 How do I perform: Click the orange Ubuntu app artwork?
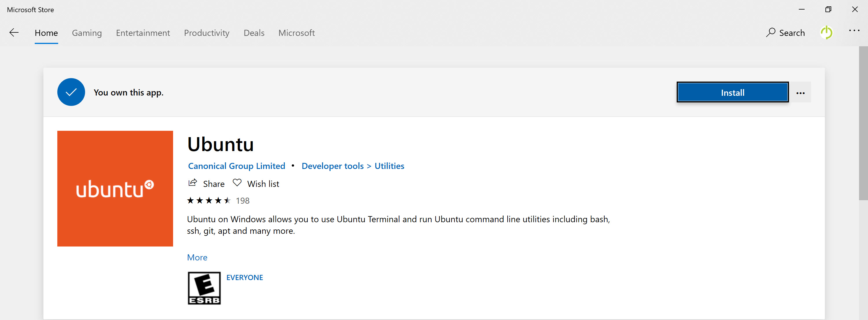coord(115,189)
